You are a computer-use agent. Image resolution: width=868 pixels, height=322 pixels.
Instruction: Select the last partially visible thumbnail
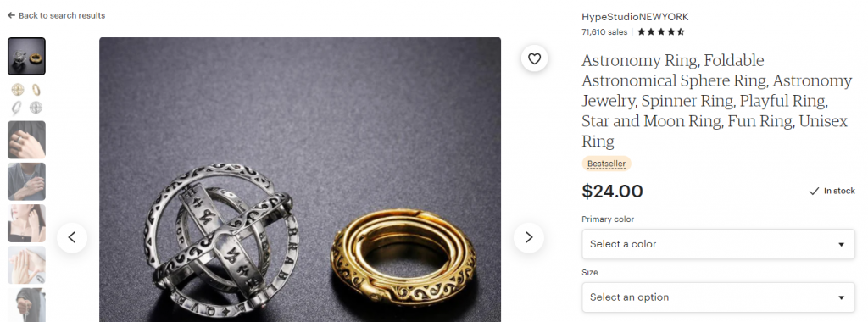click(26, 305)
